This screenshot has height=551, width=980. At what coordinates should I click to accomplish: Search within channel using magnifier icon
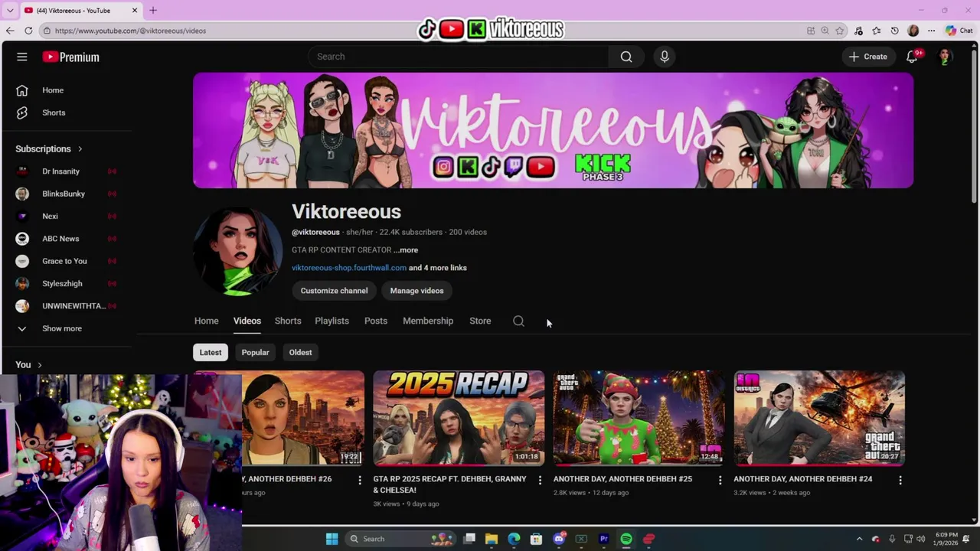518,321
